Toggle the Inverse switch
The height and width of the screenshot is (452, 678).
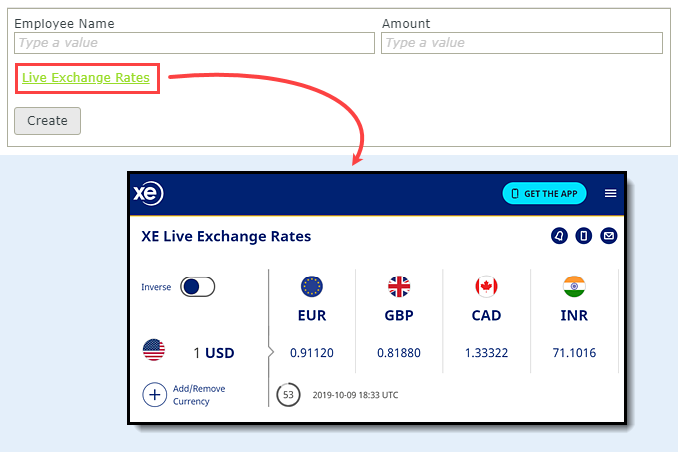point(198,287)
